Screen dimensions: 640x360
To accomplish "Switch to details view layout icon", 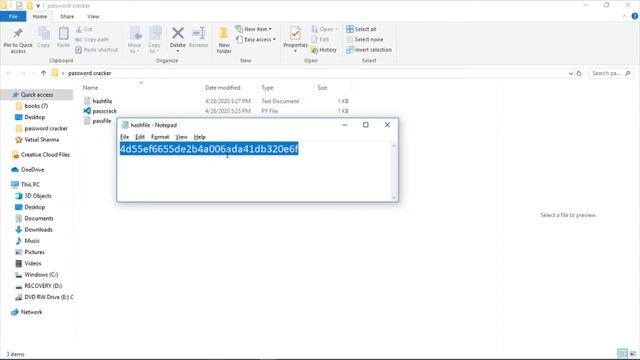I will click(x=622, y=353).
